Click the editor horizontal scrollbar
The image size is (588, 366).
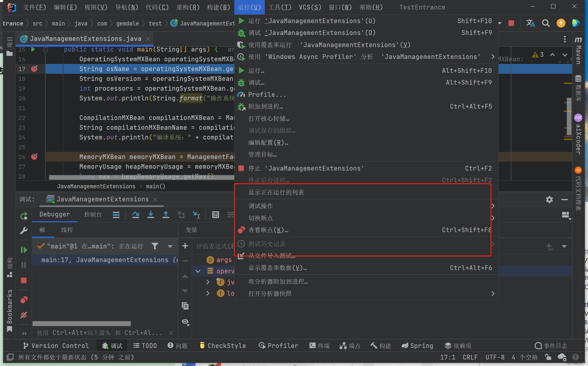coord(142,177)
